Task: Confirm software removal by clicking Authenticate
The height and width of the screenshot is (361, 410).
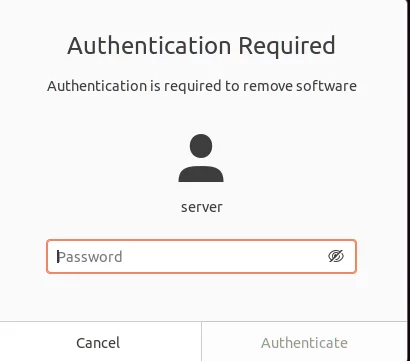Action: coord(304,342)
